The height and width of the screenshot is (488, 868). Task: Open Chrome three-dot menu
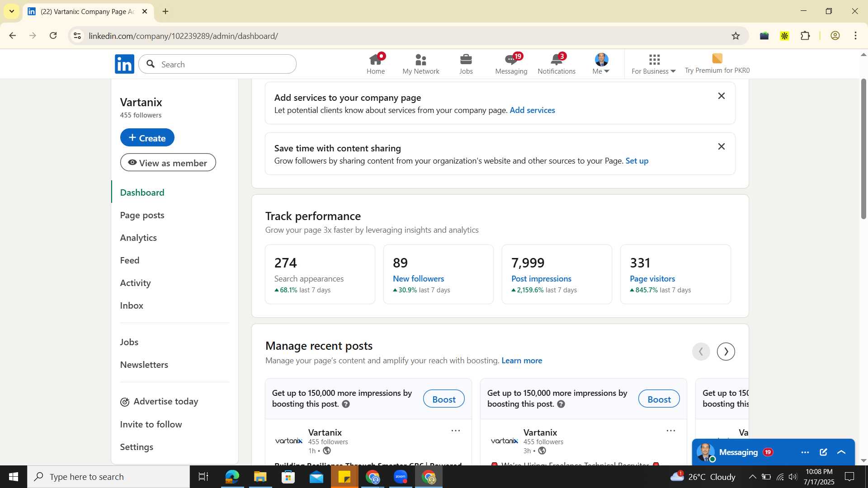(x=855, y=36)
